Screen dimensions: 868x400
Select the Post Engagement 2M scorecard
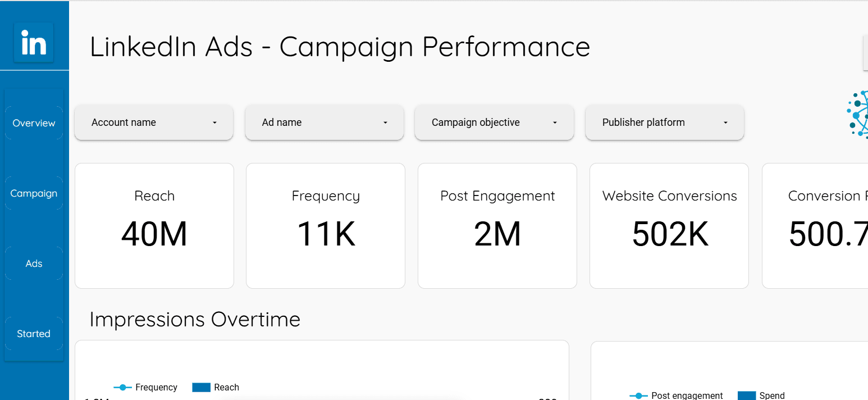(x=497, y=226)
